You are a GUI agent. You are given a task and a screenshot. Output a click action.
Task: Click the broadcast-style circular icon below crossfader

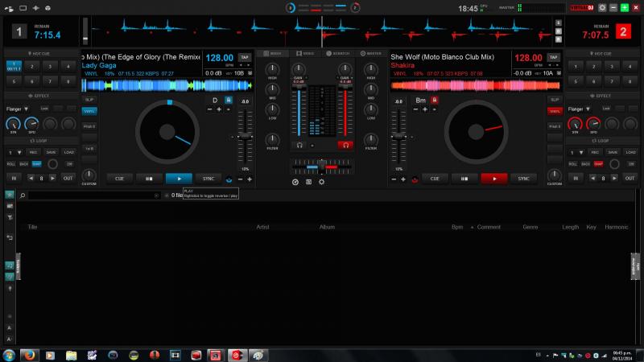[295, 182]
